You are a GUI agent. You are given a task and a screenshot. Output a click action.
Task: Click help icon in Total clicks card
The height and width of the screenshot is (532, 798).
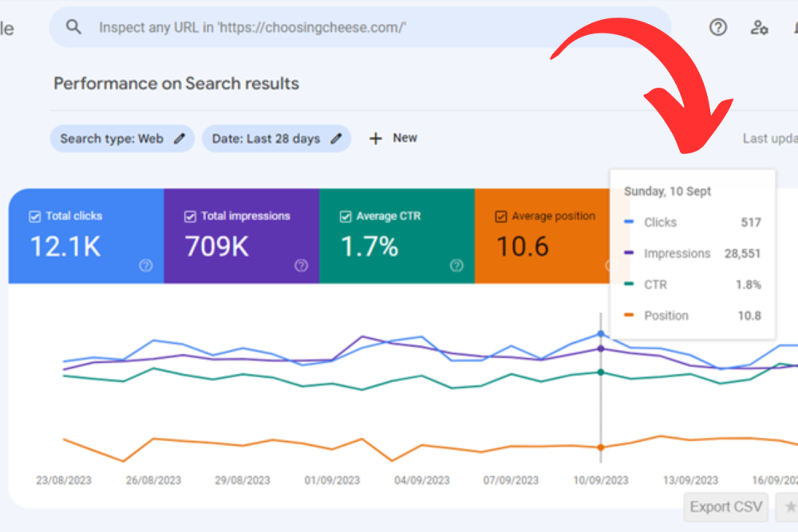point(145,266)
